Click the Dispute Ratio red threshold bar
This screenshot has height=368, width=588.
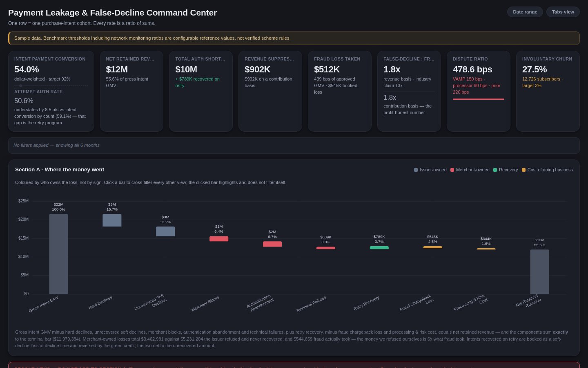click(x=479, y=99)
